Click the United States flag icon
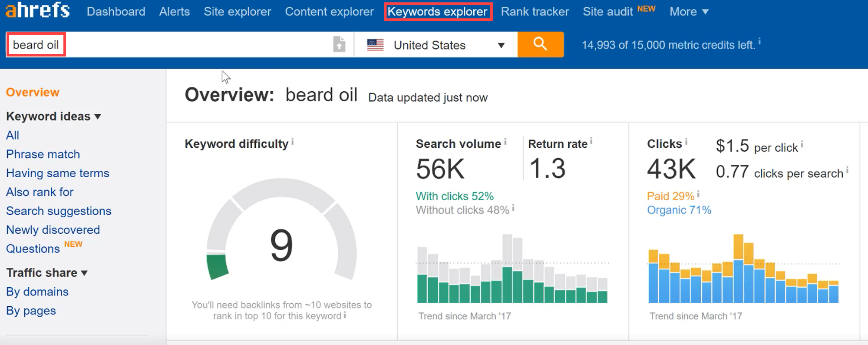The width and height of the screenshot is (868, 345). pos(375,45)
